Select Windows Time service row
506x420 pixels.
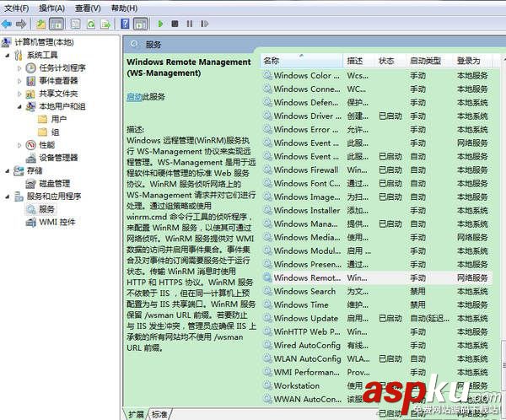coord(377,304)
